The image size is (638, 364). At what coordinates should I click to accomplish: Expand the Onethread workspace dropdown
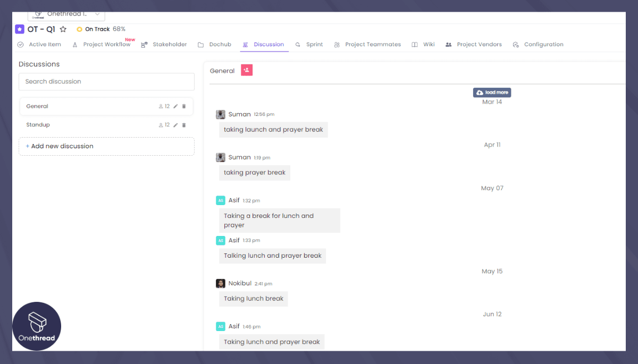click(97, 14)
